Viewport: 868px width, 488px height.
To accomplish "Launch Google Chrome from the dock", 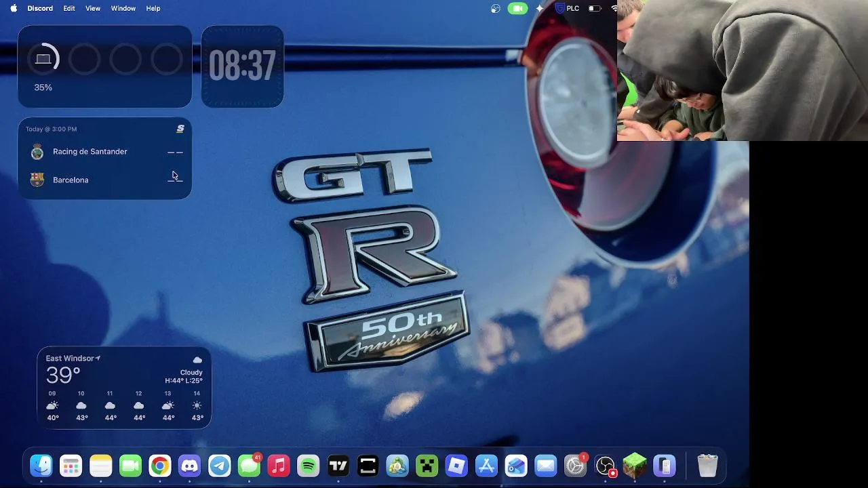I will [160, 466].
